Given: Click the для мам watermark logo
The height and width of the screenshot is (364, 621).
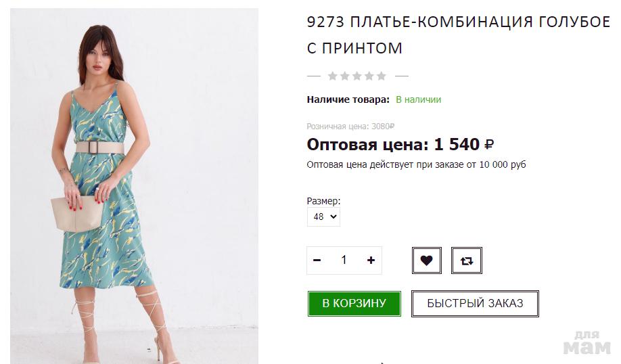Looking at the screenshot, I should (x=587, y=343).
